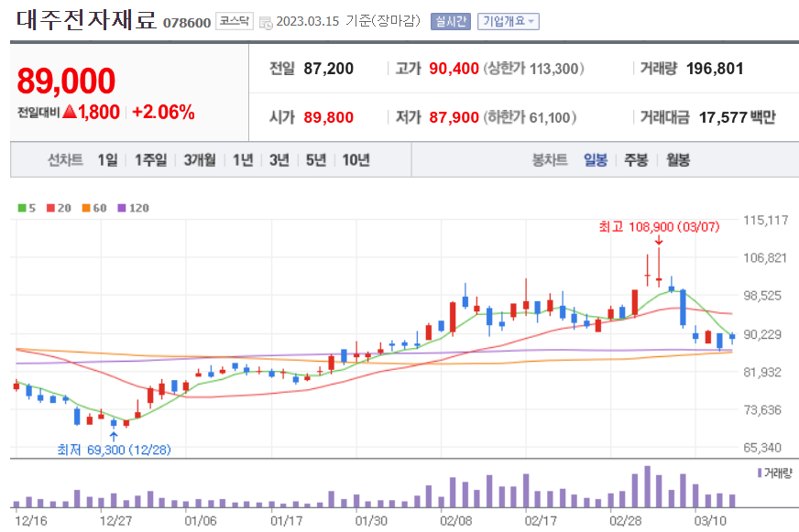Click the 최저 69,300 (12/28) low marker
This screenshot has width=799, height=532.
[x=114, y=450]
